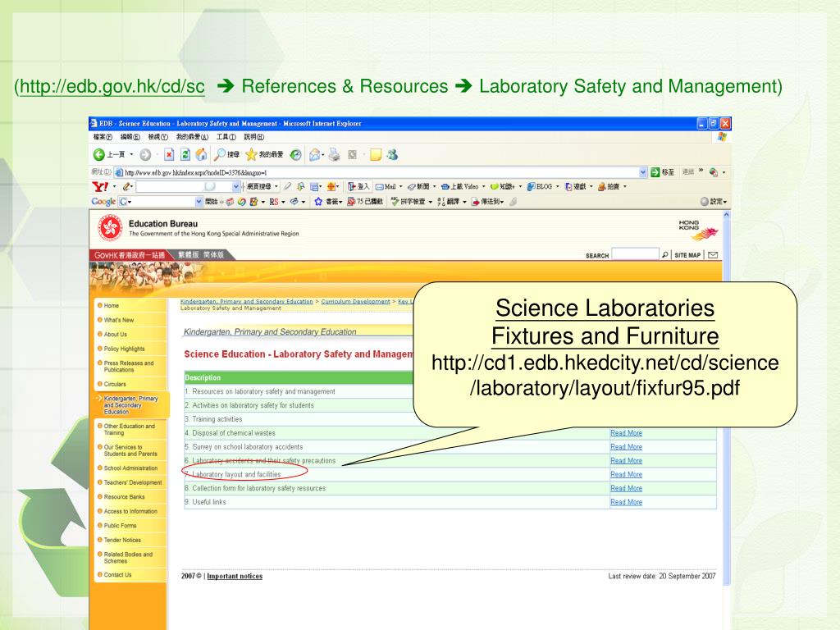This screenshot has width=840, height=630.
Task: Click the http://edb.gov.hk/cd/sc slide link
Action: (x=112, y=86)
